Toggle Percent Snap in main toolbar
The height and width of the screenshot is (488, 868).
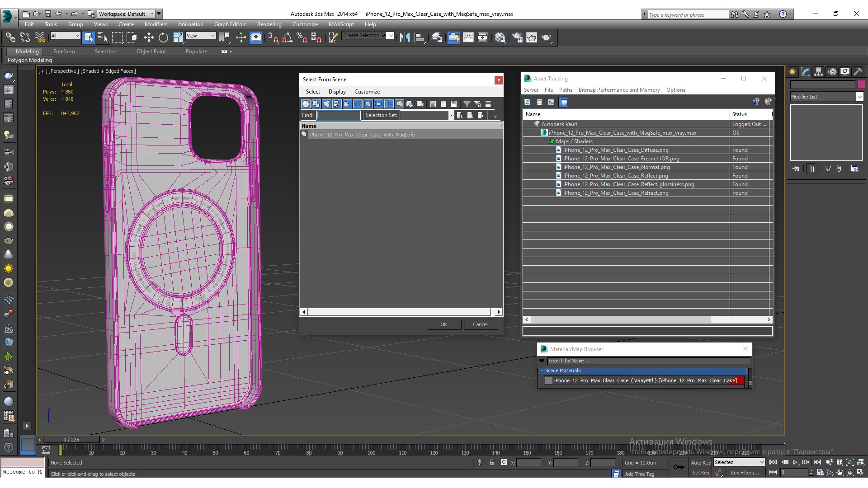(x=302, y=38)
